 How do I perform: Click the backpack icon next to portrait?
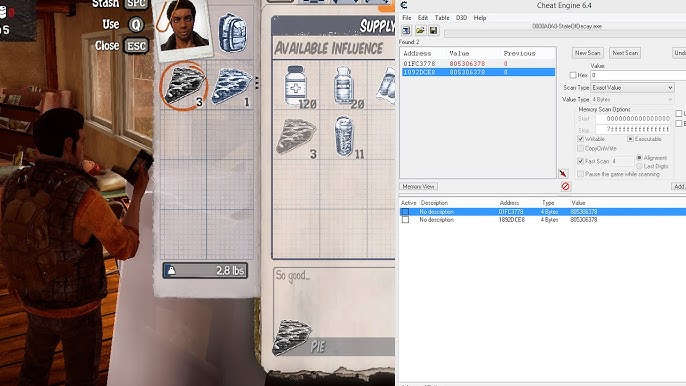(232, 32)
